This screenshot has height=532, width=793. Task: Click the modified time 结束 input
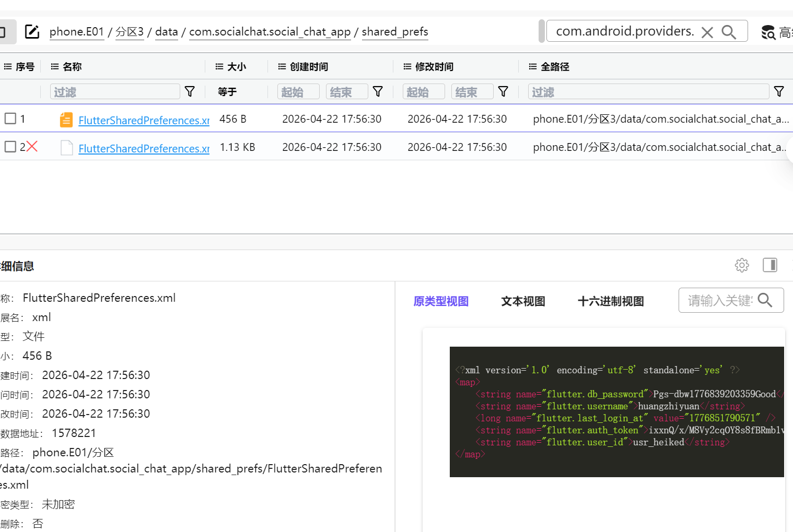point(472,92)
